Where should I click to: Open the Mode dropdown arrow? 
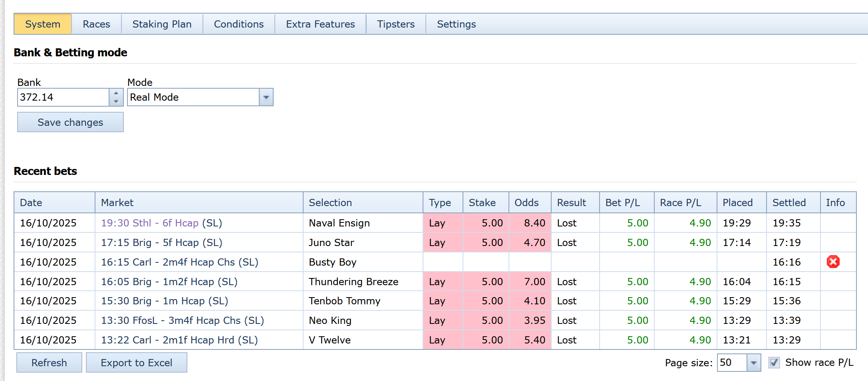click(x=266, y=97)
